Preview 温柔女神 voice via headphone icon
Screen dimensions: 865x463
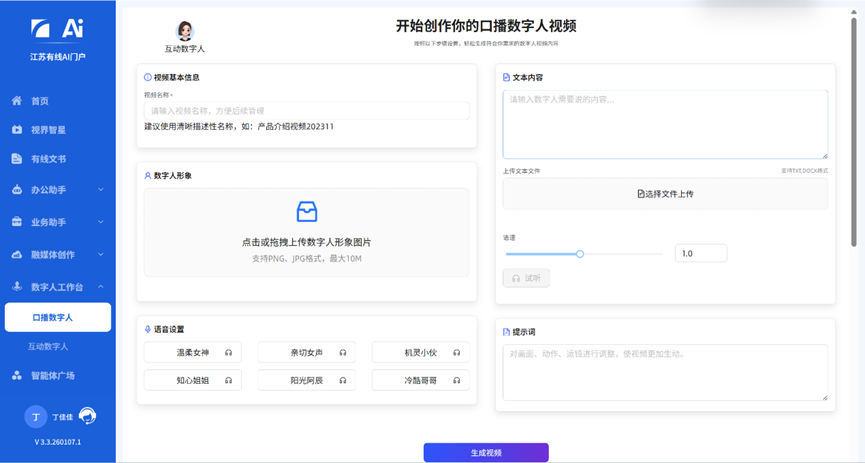click(229, 352)
